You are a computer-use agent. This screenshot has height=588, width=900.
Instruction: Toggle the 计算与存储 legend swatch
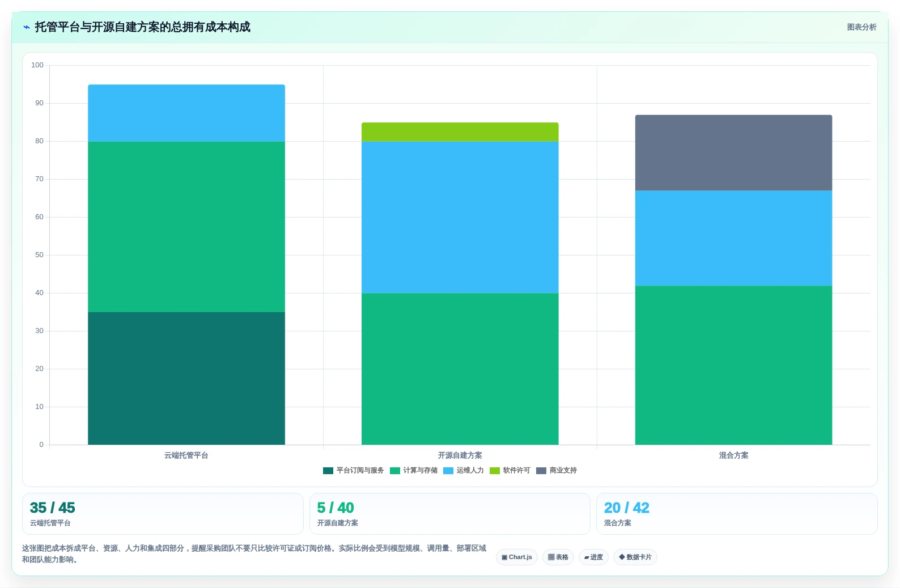(x=395, y=471)
